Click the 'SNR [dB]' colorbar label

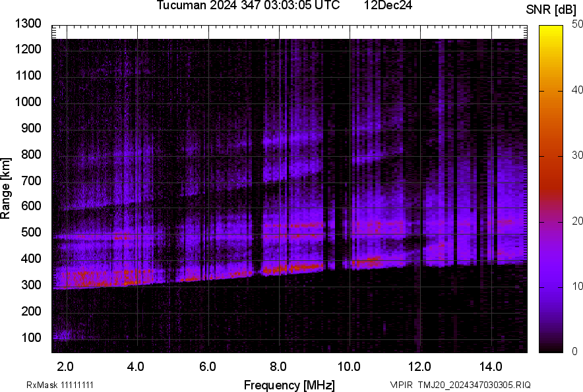pyautogui.click(x=551, y=10)
